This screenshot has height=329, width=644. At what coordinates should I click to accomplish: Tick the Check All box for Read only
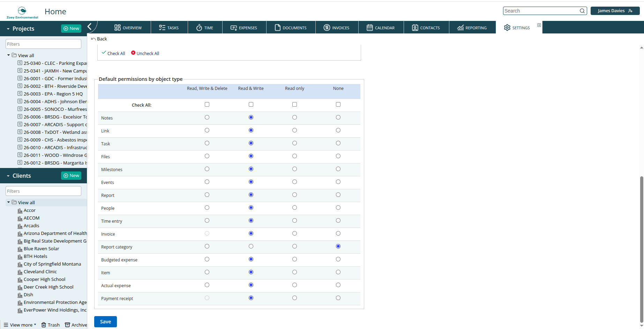point(294,105)
